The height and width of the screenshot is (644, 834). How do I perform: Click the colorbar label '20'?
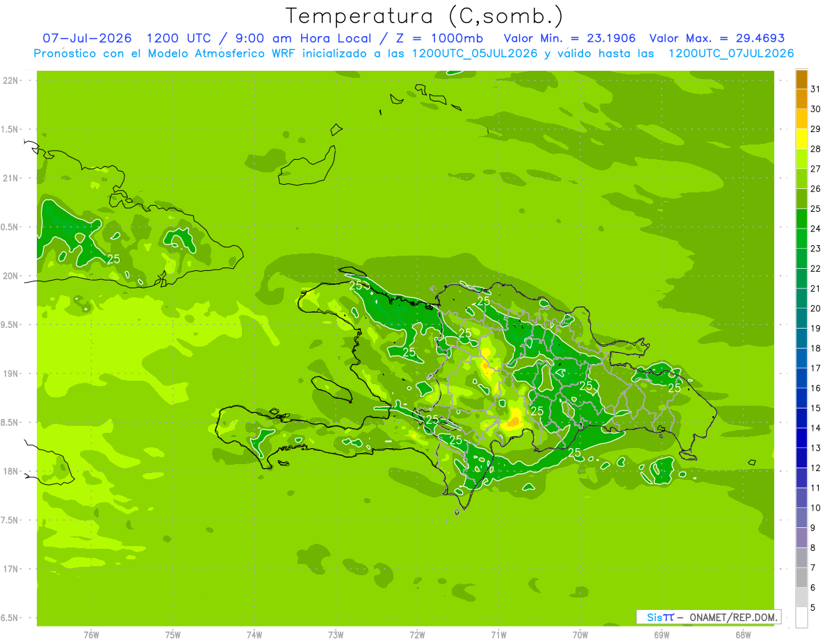816,308
